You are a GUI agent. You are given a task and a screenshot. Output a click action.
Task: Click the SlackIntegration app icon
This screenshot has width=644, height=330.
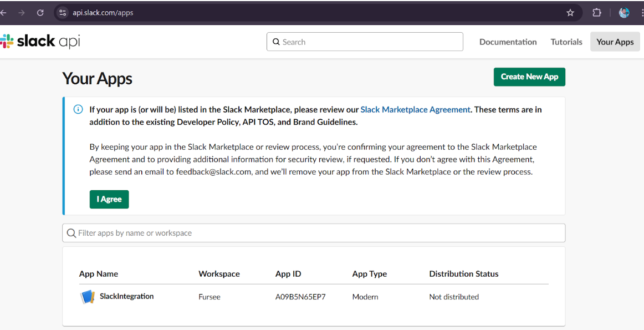pyautogui.click(x=87, y=297)
